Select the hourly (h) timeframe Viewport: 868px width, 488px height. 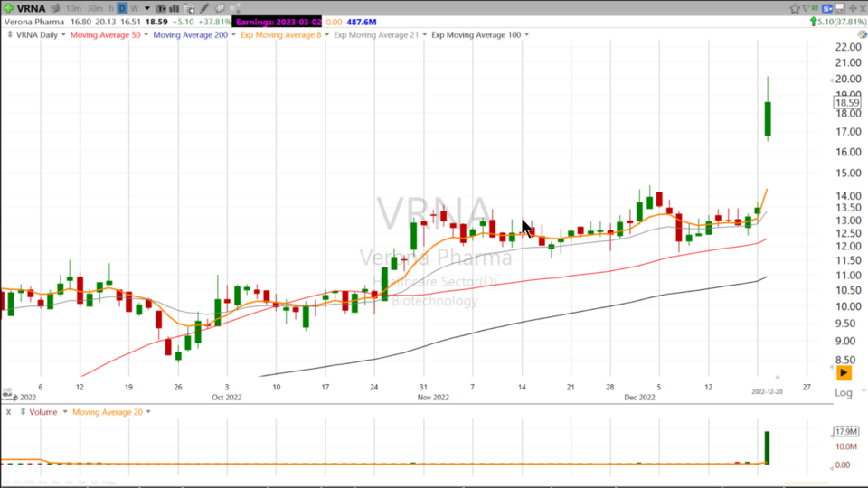pyautogui.click(x=111, y=8)
